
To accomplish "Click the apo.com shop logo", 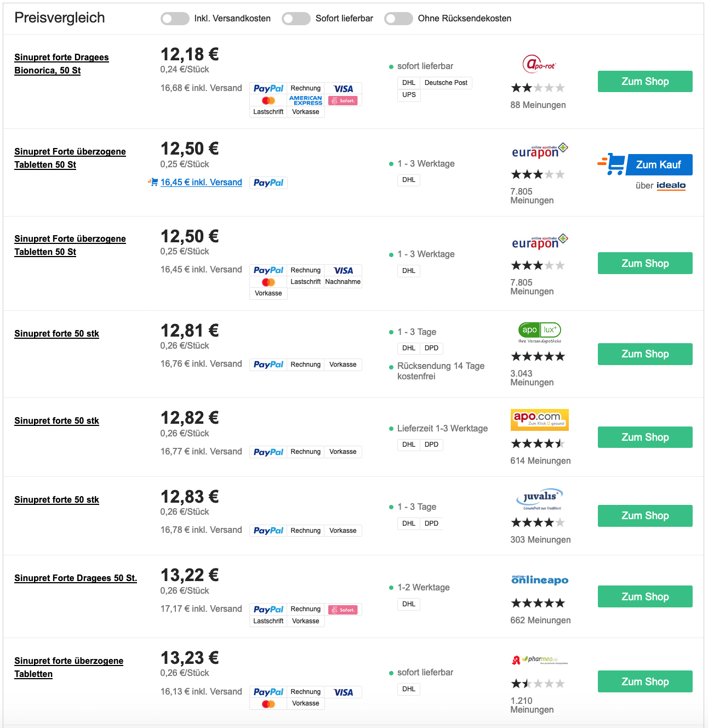I will tap(540, 420).
